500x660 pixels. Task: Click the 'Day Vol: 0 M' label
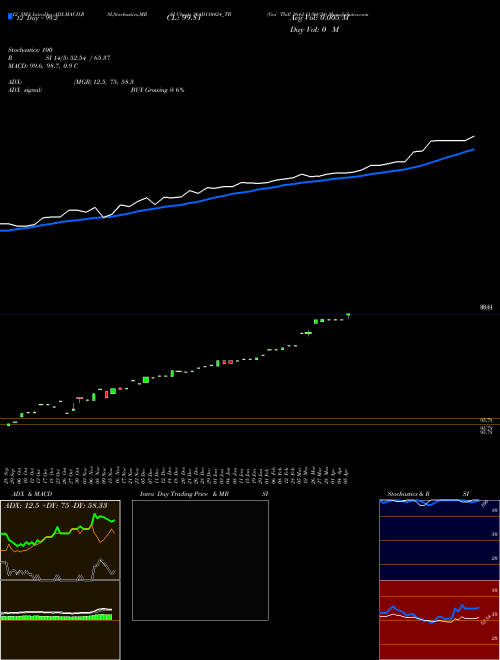click(x=314, y=29)
